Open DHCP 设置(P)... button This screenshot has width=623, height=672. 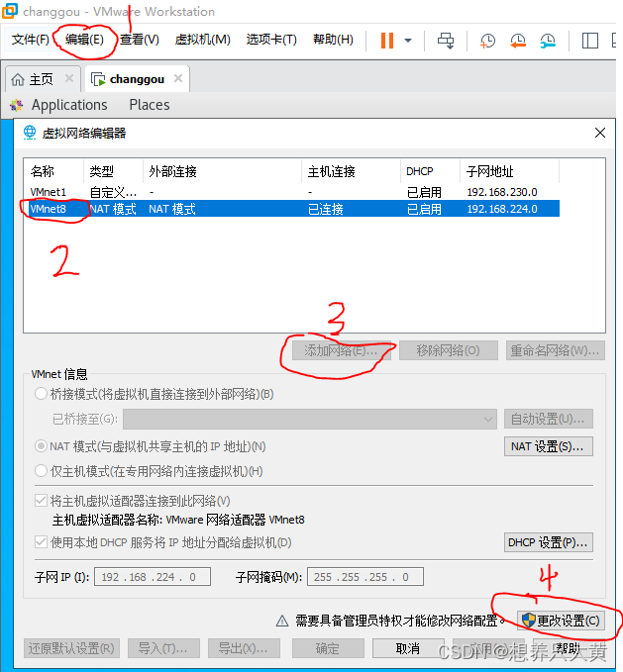(x=549, y=542)
